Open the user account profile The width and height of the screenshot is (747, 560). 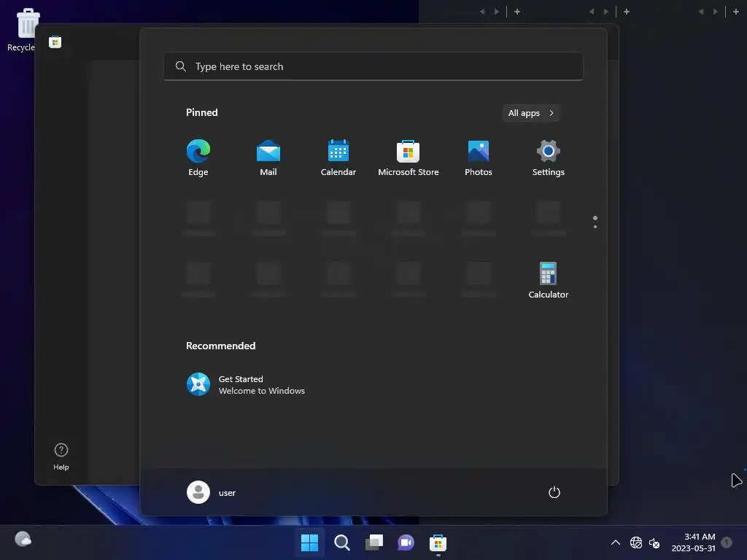[x=212, y=492]
